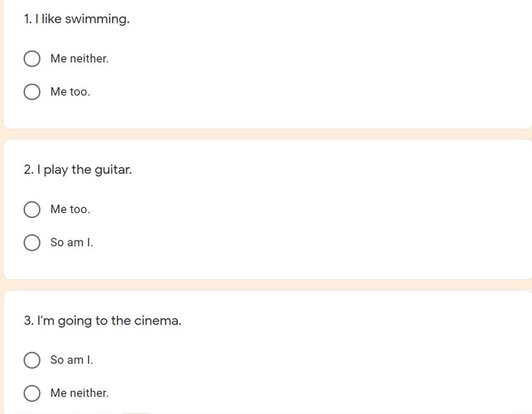Click the "Me too." option text in question 2

click(x=70, y=209)
